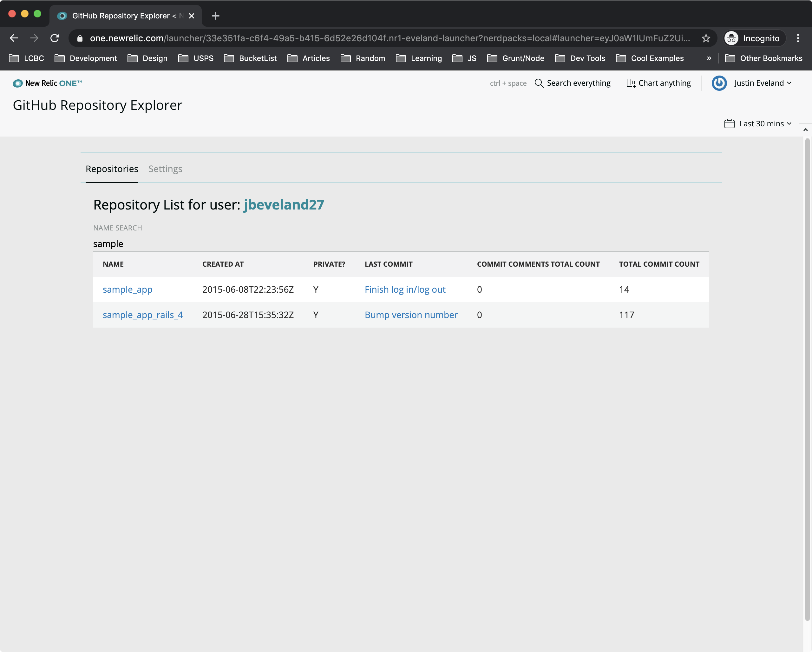Open the Finish log in/log out commit

[405, 289]
